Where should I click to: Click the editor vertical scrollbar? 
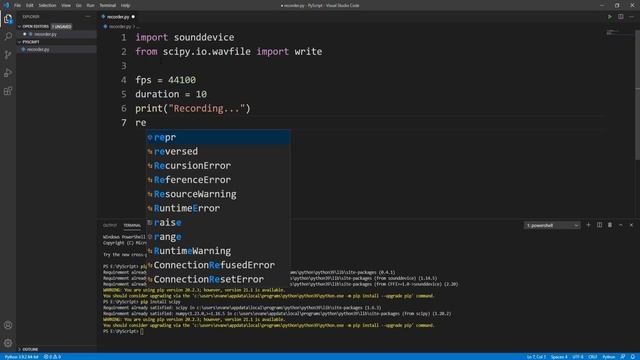click(638, 96)
